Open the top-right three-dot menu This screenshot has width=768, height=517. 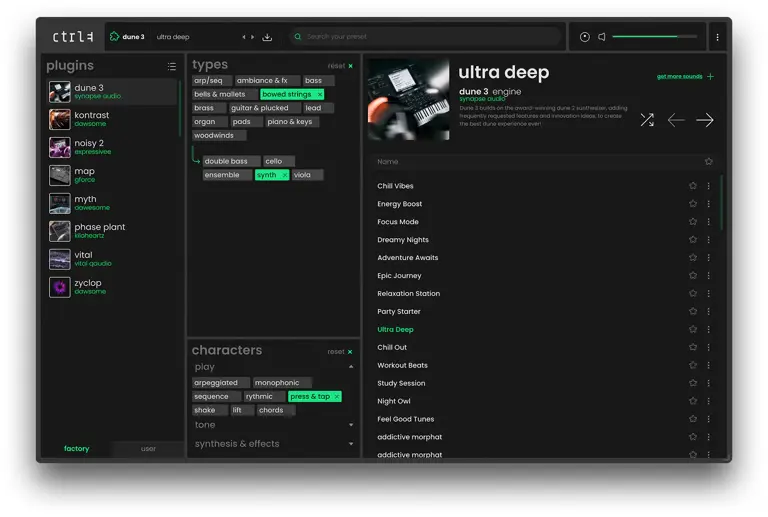click(x=717, y=37)
